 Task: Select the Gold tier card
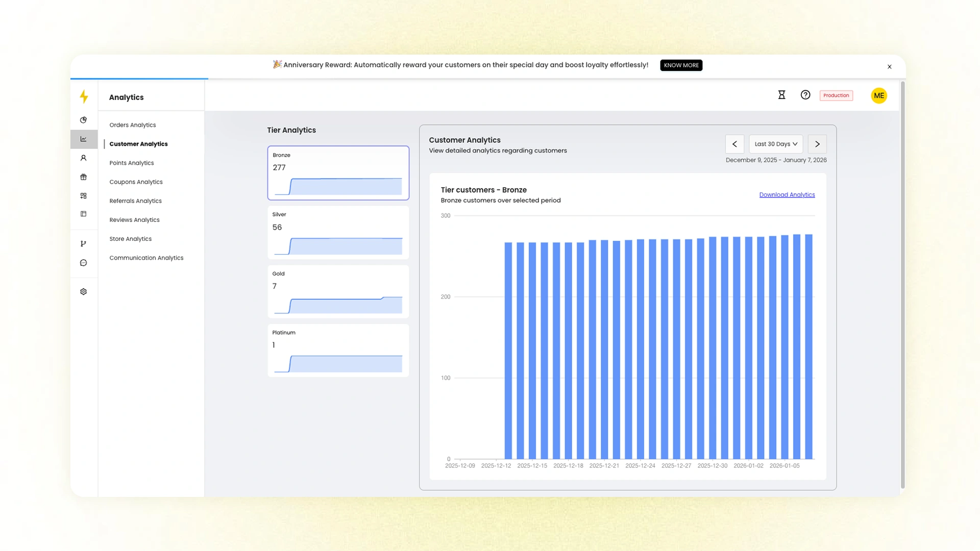(x=338, y=292)
